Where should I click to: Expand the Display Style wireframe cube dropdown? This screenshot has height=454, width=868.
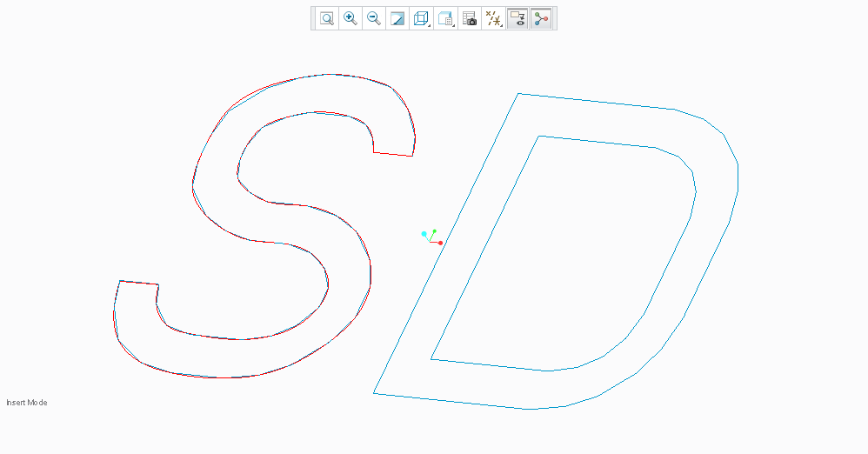coord(422,18)
